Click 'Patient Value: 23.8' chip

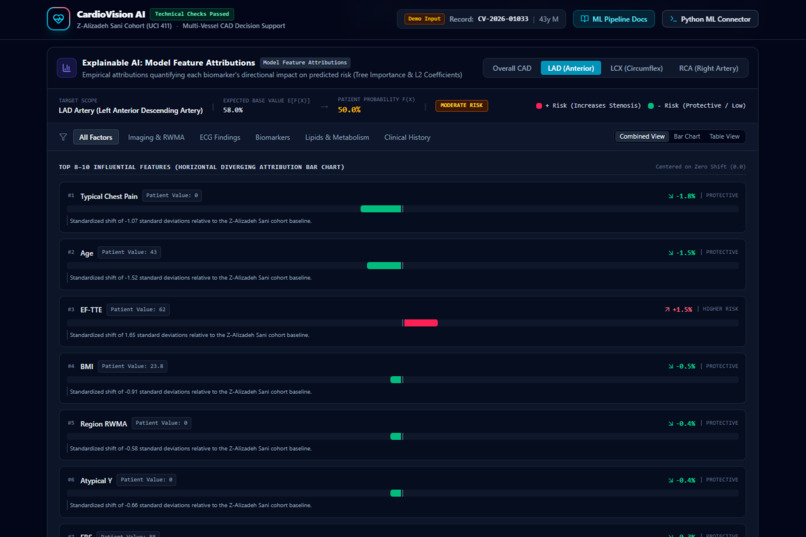point(133,366)
